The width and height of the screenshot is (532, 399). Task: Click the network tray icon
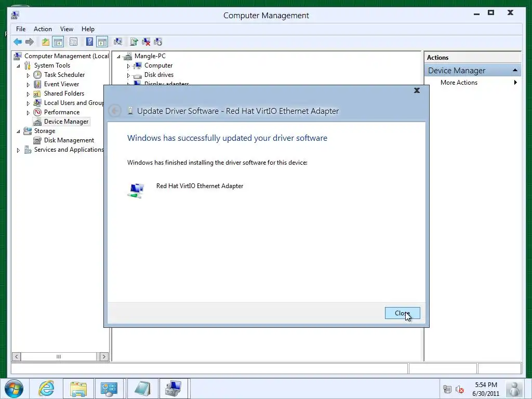click(447, 389)
